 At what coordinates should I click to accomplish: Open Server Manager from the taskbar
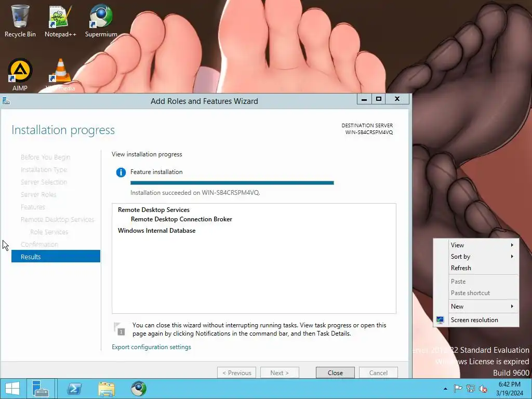pos(41,389)
